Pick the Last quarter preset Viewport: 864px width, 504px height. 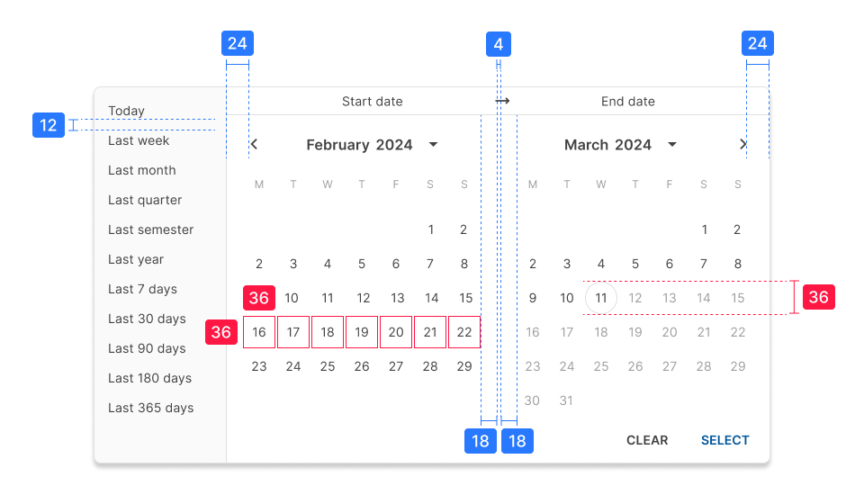pyautogui.click(x=145, y=200)
